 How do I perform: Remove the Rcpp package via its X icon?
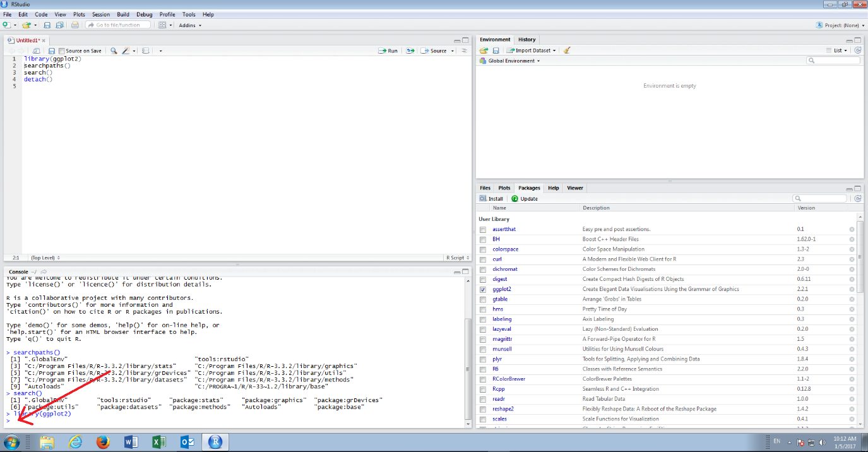pos(852,389)
